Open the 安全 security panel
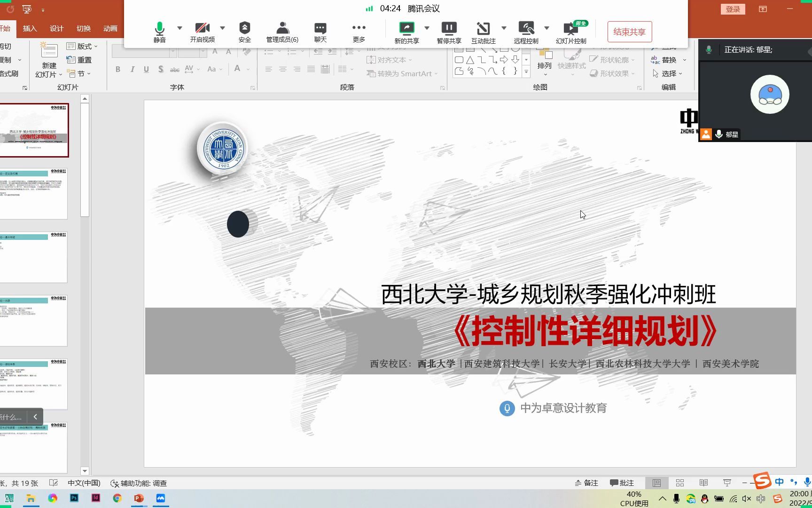The width and height of the screenshot is (812, 508). point(244,32)
